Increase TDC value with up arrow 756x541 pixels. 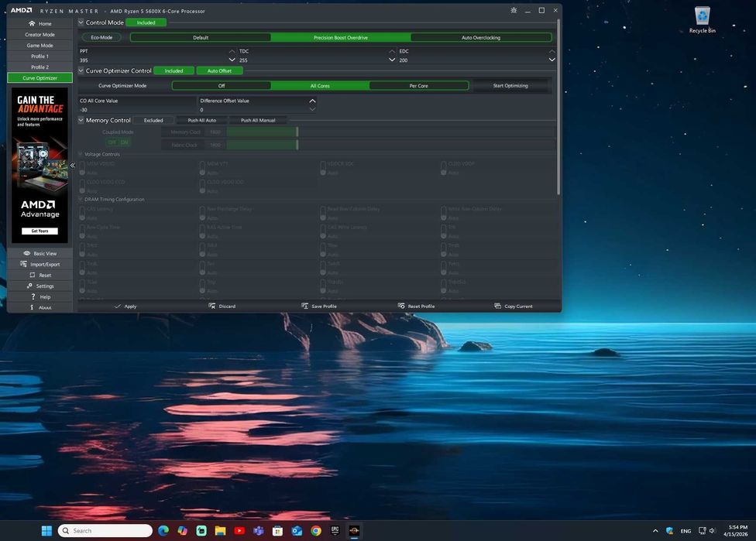click(392, 51)
